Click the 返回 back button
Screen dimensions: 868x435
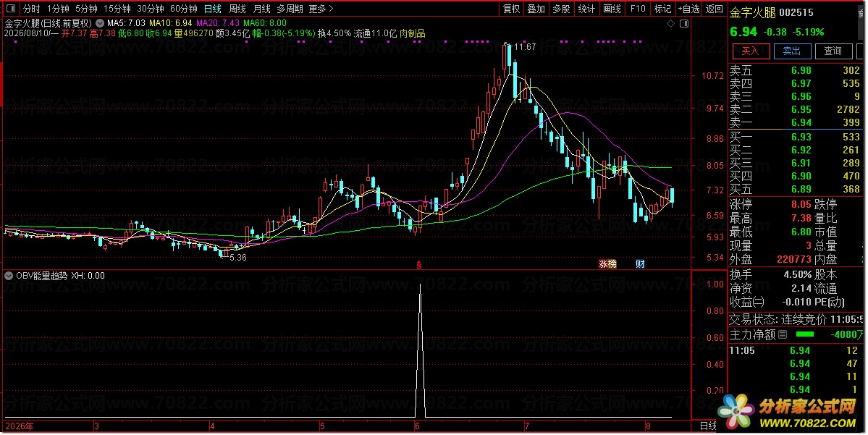[714, 9]
